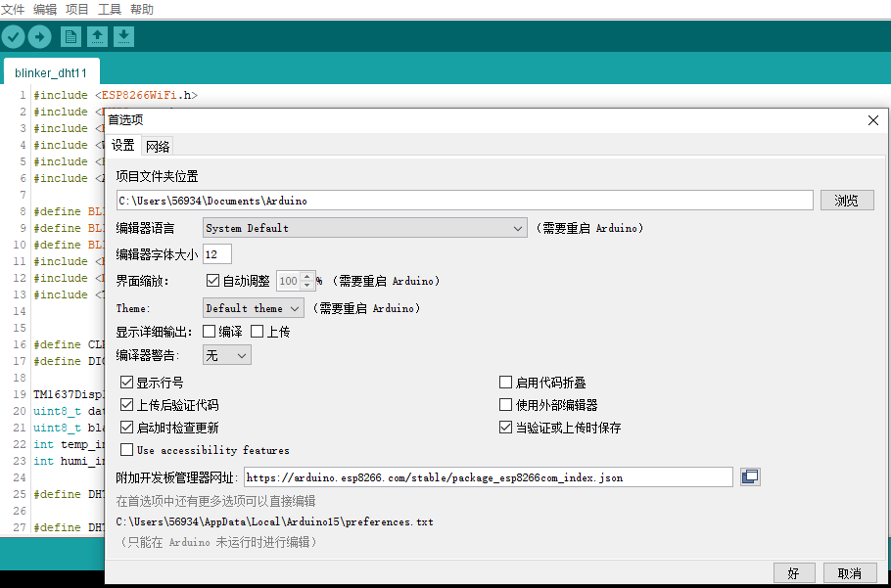Open a sketch using the up-arrow icon
The image size is (891, 588).
[x=97, y=37]
